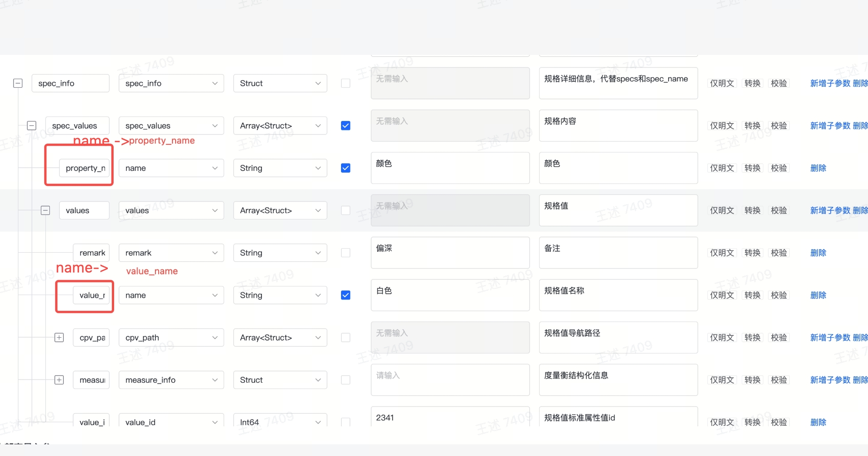
Task: Click 校验 in the cpv_path row
Action: [x=779, y=338]
